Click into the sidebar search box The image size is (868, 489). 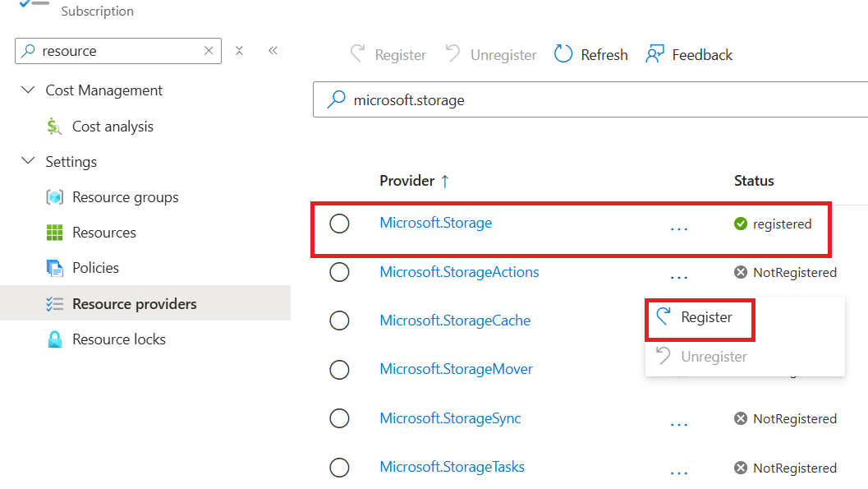pos(118,51)
